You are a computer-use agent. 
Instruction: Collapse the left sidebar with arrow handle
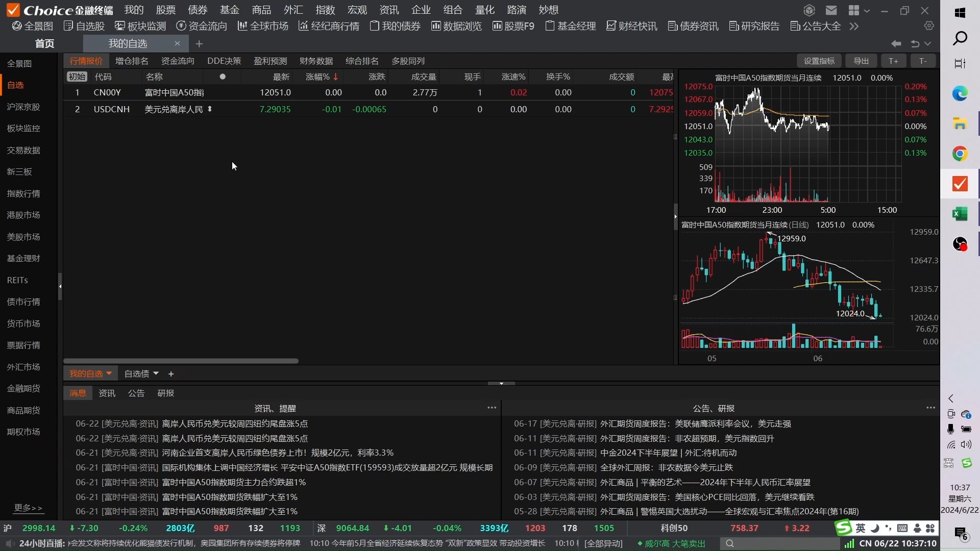(60, 286)
